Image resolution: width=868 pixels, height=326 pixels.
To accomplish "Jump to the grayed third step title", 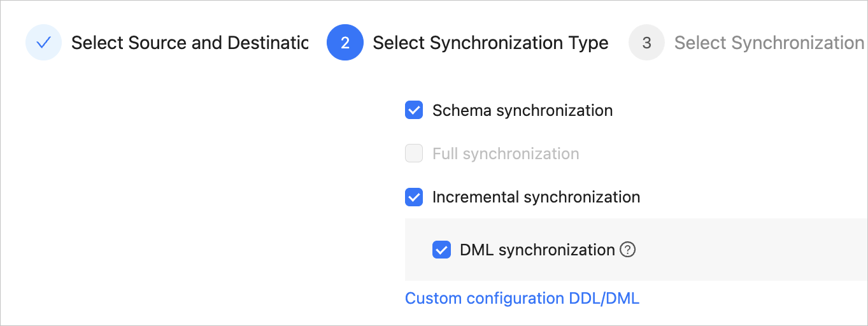I will point(769,43).
